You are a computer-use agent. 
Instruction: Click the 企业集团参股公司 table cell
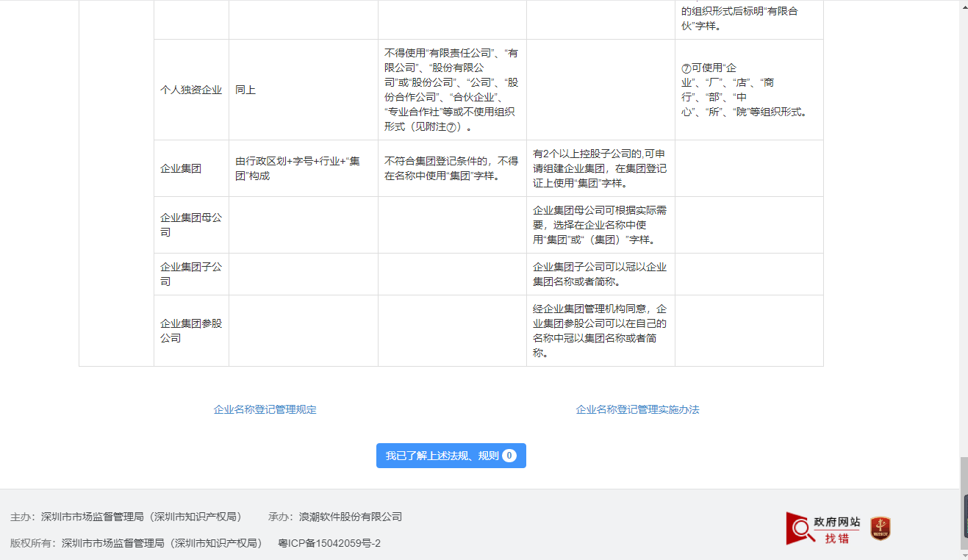tap(191, 330)
